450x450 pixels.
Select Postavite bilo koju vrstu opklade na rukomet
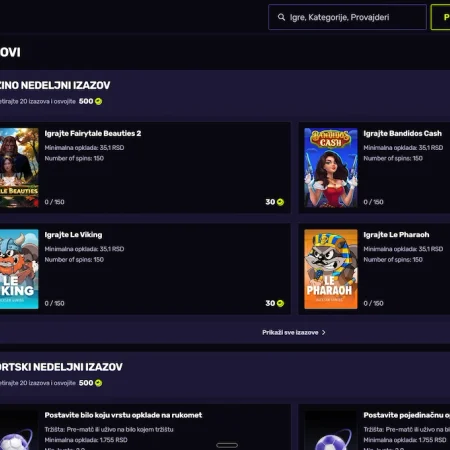(x=123, y=415)
